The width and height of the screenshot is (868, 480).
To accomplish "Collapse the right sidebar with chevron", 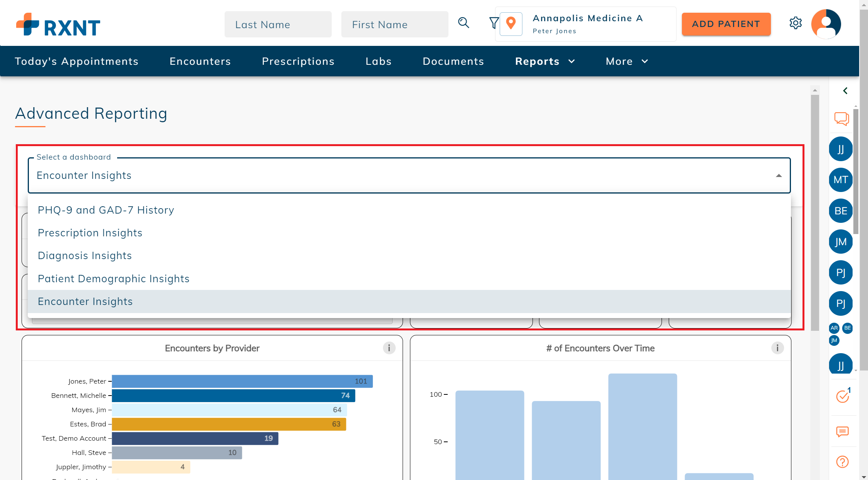I will pyautogui.click(x=845, y=91).
